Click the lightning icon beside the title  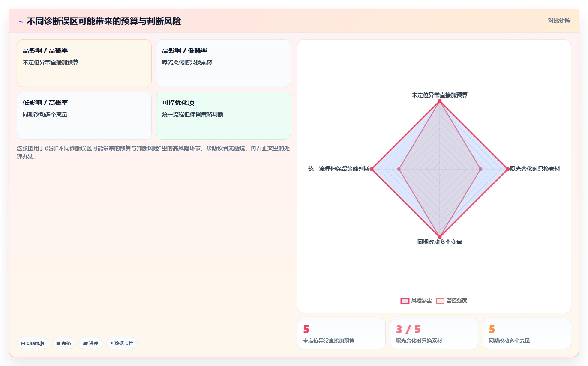[x=20, y=21]
